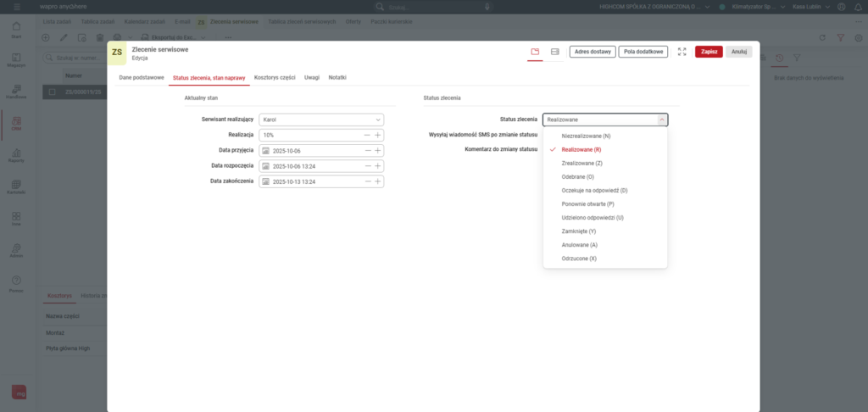Viewport: 868px width, 412px height.
Task: Click the microphone voice search icon
Action: coord(487,7)
